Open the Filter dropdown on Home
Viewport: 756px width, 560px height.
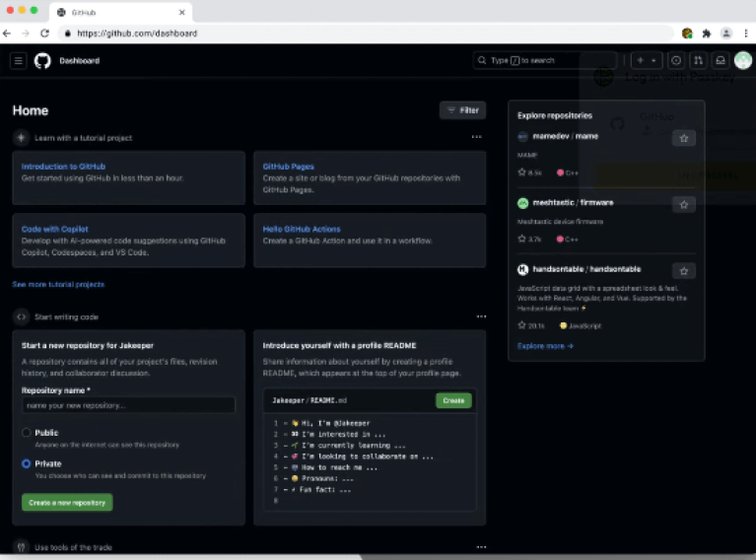click(462, 110)
